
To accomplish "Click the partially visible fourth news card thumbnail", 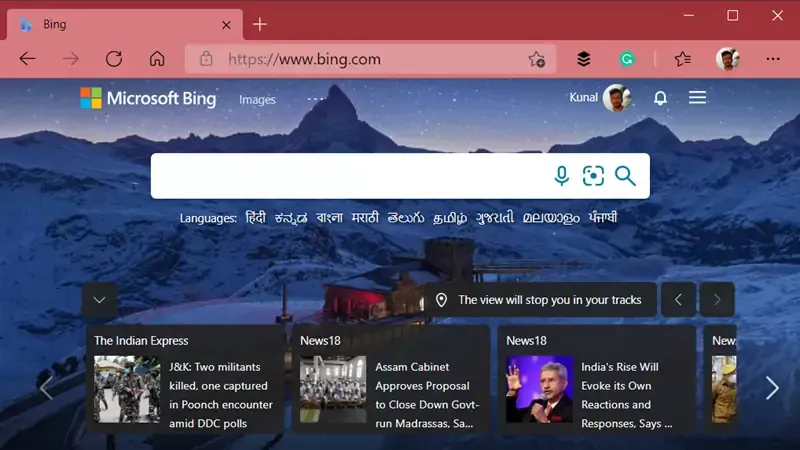I will [x=724, y=389].
